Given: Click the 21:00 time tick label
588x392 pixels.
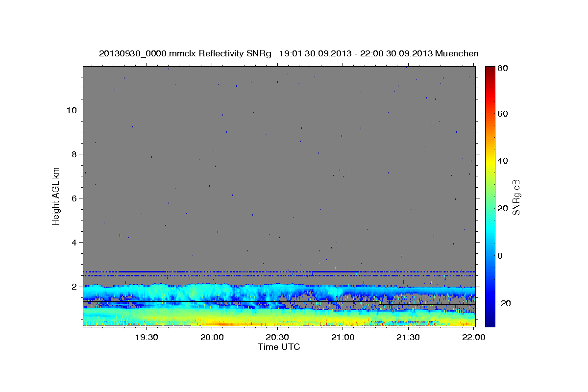Looking at the screenshot, I should tap(343, 337).
